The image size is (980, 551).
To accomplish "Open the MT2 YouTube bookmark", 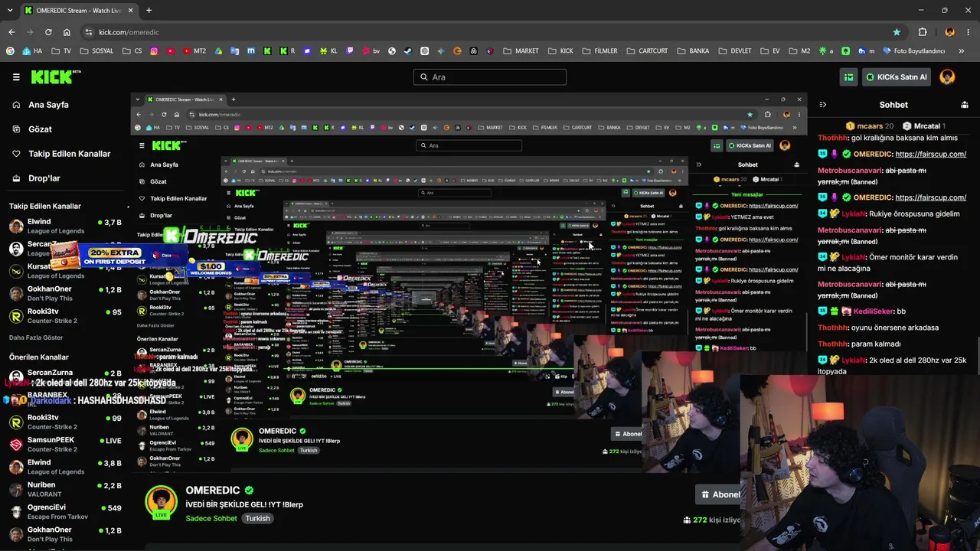I will pyautogui.click(x=194, y=51).
